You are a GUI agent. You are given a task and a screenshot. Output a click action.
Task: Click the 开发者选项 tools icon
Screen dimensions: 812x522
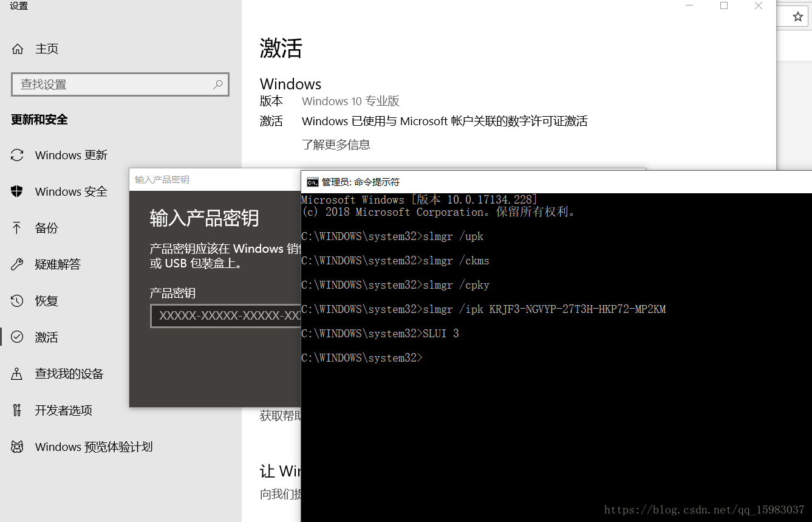tap(17, 410)
